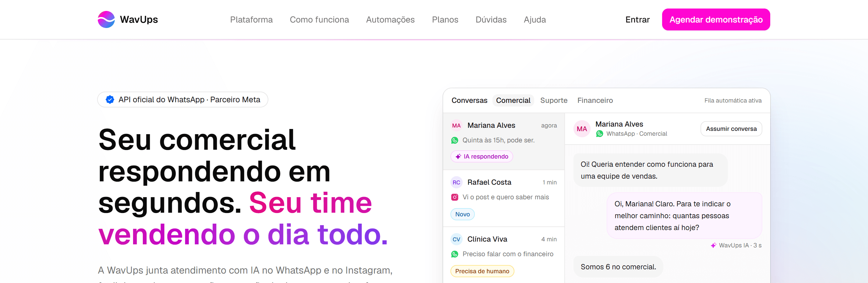Click the MA avatar in Mariana Alves list row
This screenshot has height=283, width=868.
(456, 125)
